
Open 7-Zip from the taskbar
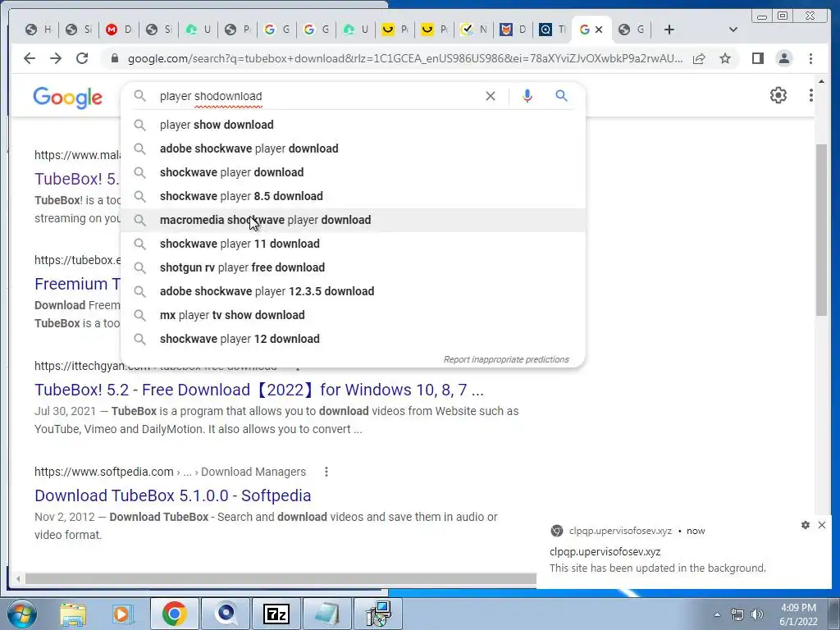pos(276,614)
